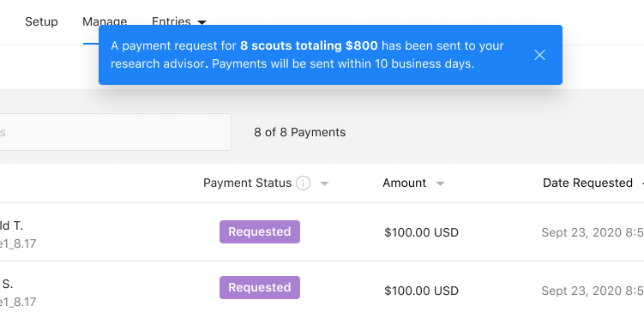Click into the payments search field
This screenshot has width=644, height=318.
point(116,132)
